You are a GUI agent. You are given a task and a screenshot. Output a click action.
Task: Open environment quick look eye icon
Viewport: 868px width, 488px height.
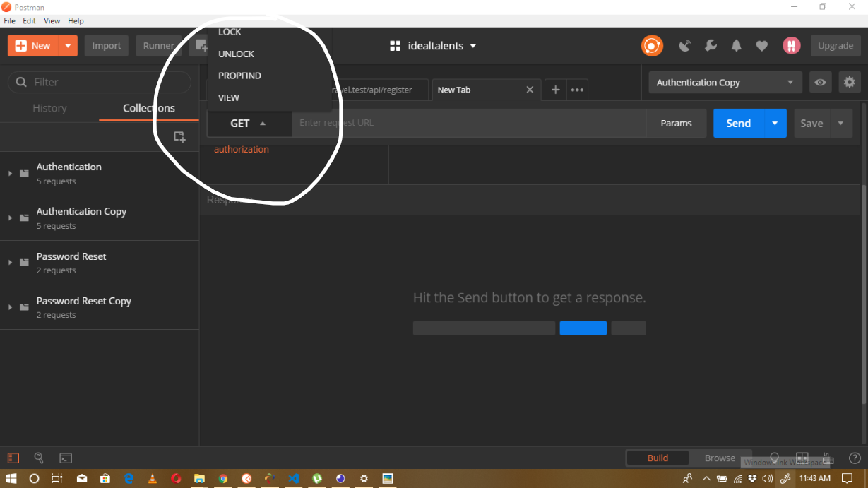(820, 82)
